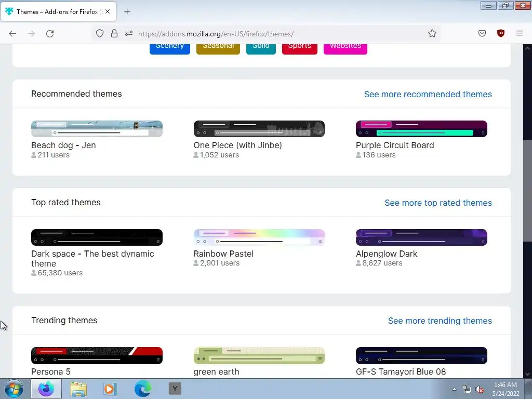The image size is (532, 399).
Task: Click the Firefox taskbar icon
Action: (46, 389)
